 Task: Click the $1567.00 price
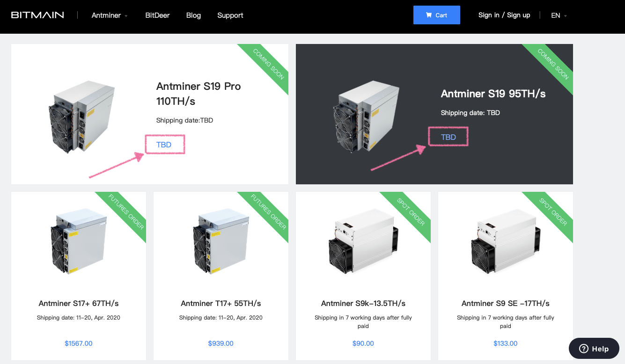click(79, 343)
